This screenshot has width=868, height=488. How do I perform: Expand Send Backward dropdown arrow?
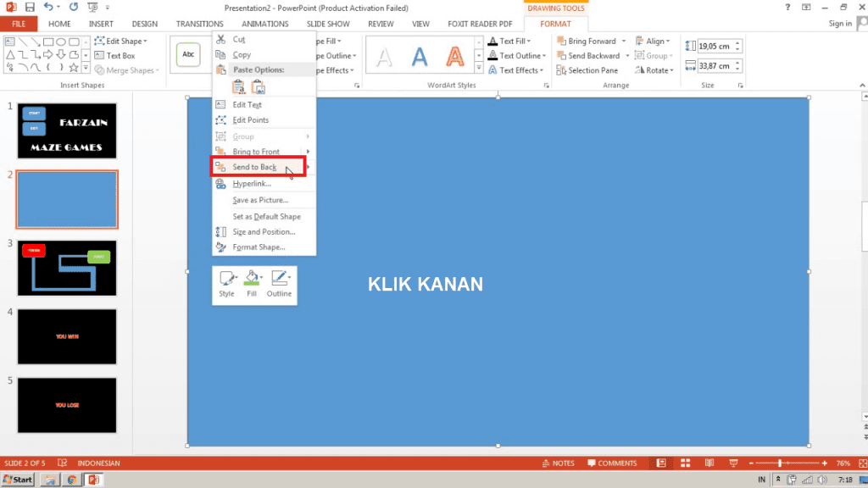(627, 55)
